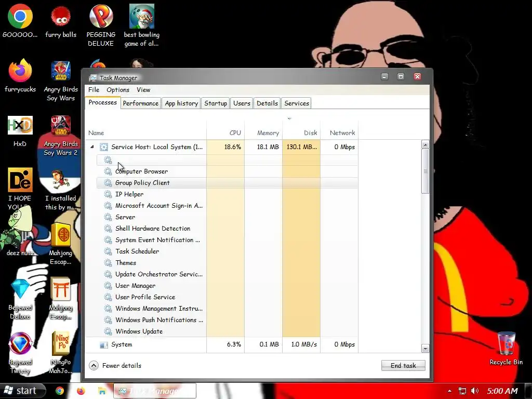Click the 5:00 AM taskbar clock
Screen dimensions: 532x399
[502, 391]
